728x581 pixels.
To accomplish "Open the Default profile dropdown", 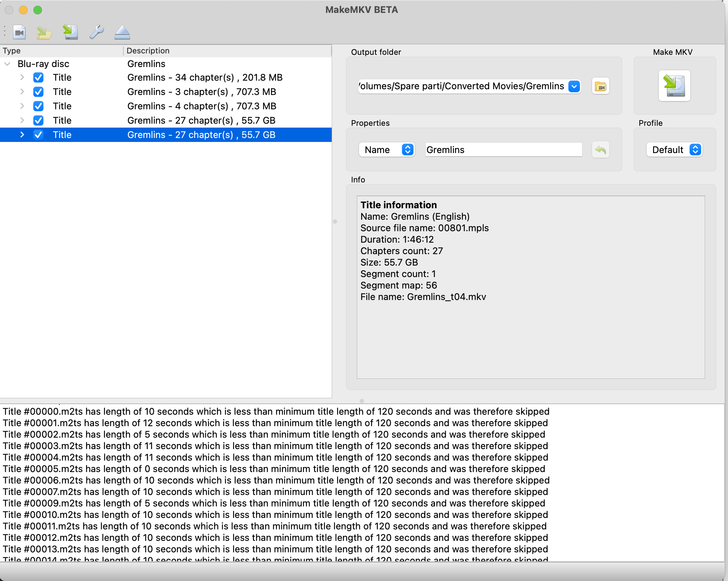I will pyautogui.click(x=674, y=149).
